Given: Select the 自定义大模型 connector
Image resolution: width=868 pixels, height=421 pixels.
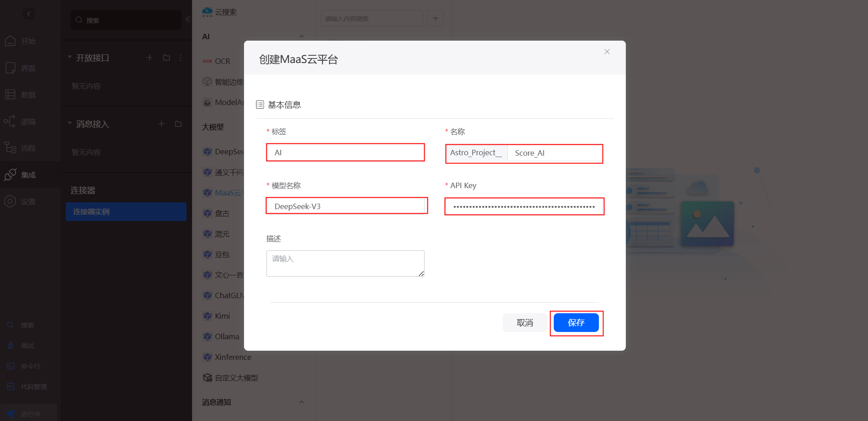Looking at the screenshot, I should [231, 378].
